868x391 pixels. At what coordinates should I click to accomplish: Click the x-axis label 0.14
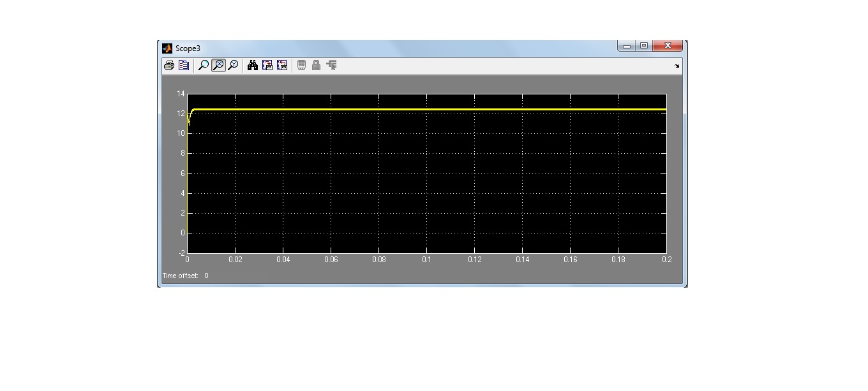click(x=523, y=260)
